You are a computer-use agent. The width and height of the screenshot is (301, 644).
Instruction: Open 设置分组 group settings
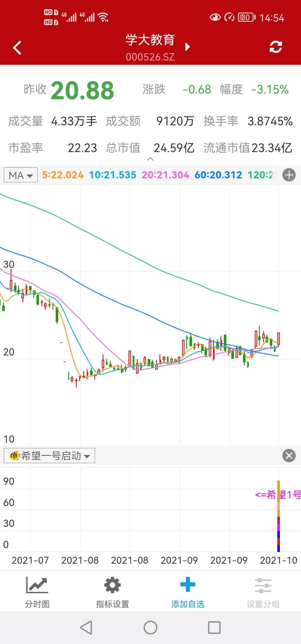[263, 592]
